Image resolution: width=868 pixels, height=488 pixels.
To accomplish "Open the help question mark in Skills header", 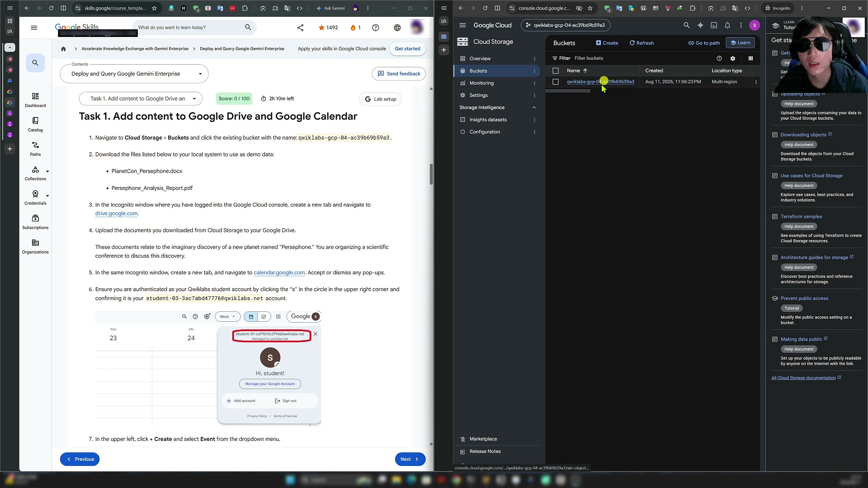I will tap(375, 28).
